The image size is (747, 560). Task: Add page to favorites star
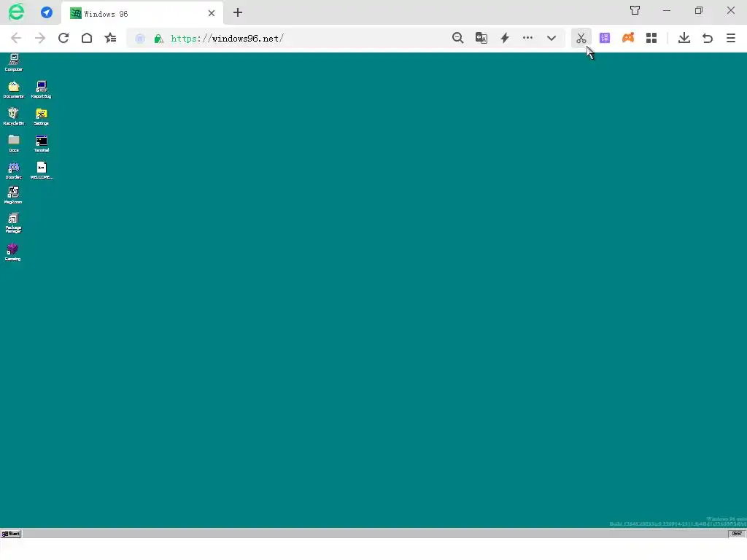pos(111,38)
